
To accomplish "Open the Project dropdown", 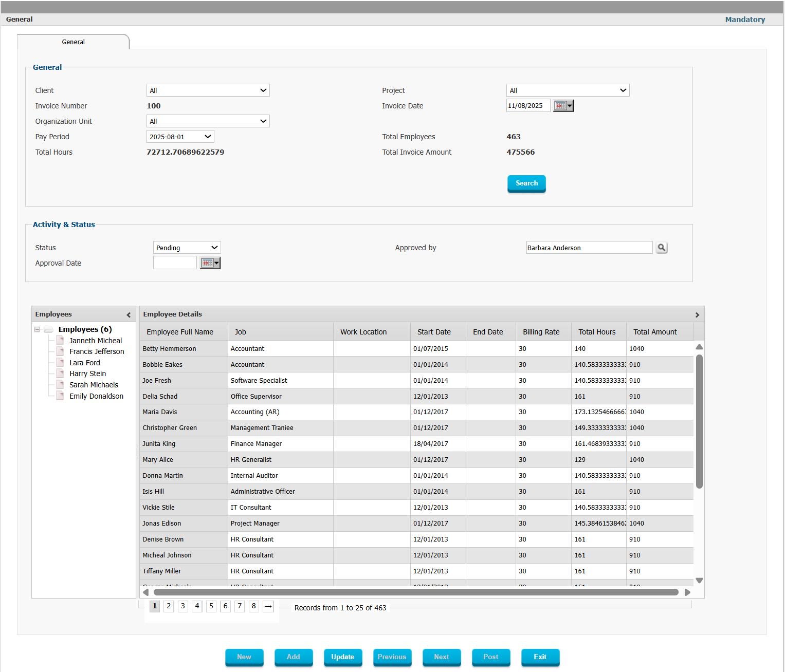I will [568, 90].
